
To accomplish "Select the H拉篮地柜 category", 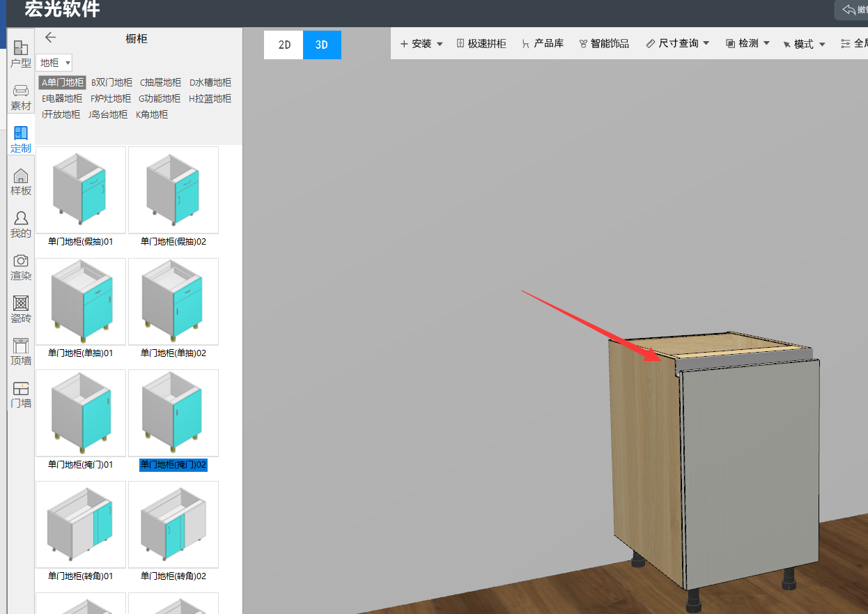I will coord(210,98).
